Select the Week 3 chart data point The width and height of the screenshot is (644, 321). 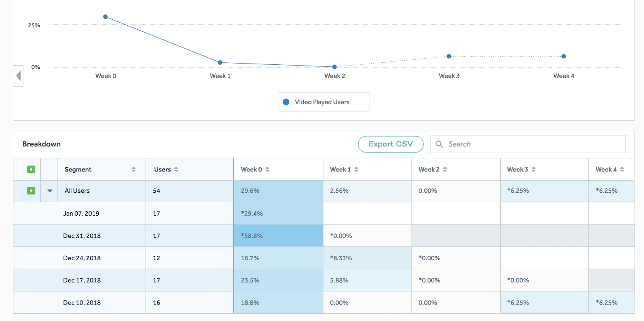coord(449,56)
